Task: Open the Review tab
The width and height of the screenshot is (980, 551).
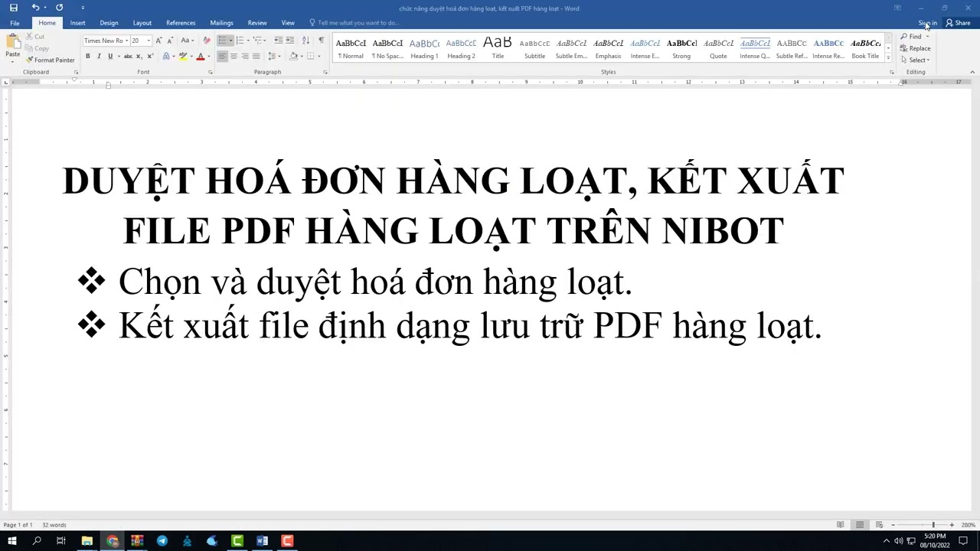Action: tap(257, 23)
